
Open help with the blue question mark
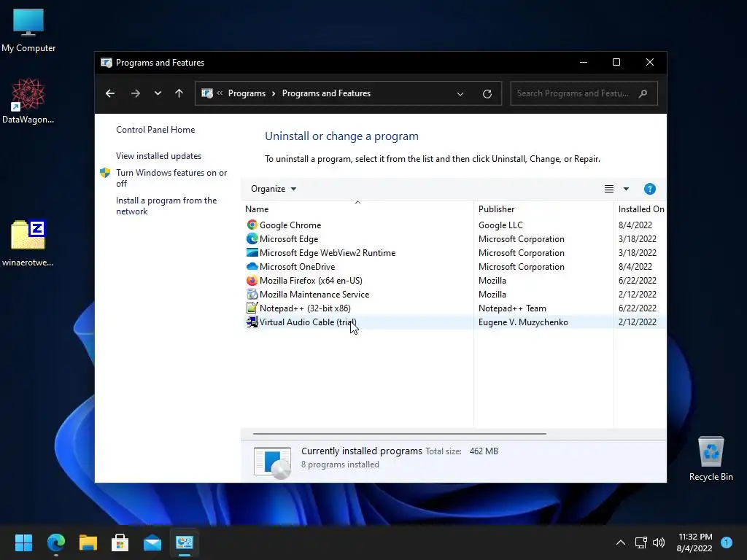click(650, 189)
